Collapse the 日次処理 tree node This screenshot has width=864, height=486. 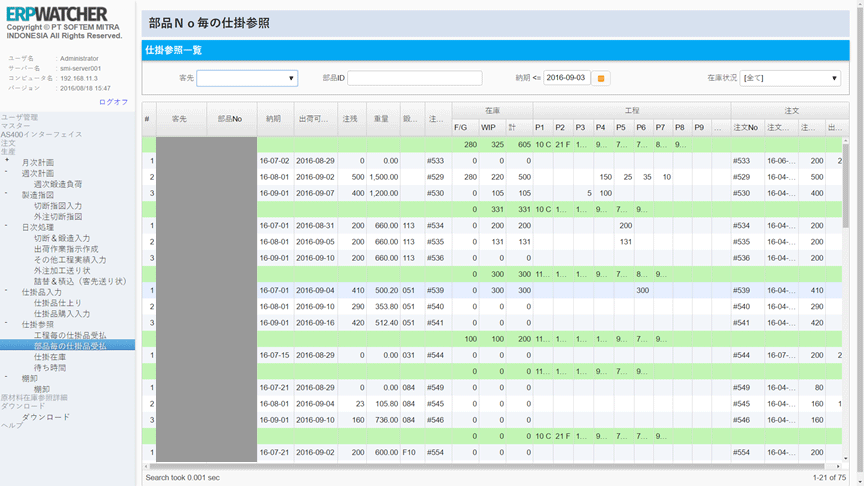(7, 225)
